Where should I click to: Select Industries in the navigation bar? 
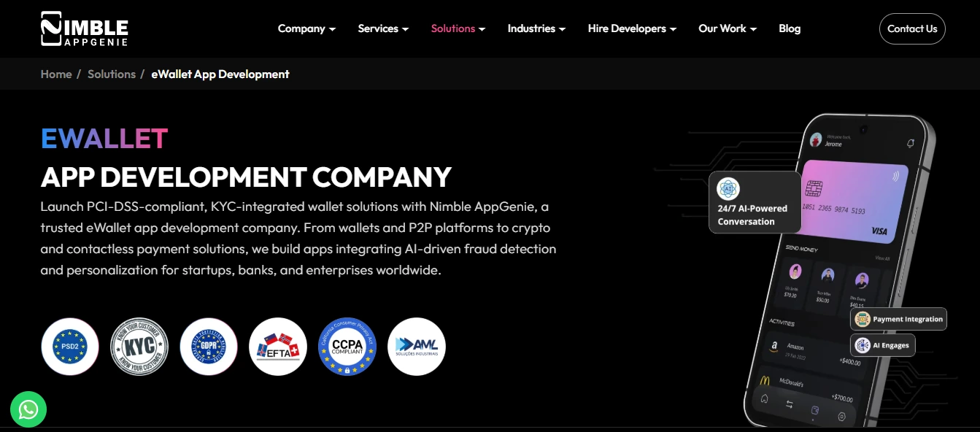point(536,28)
